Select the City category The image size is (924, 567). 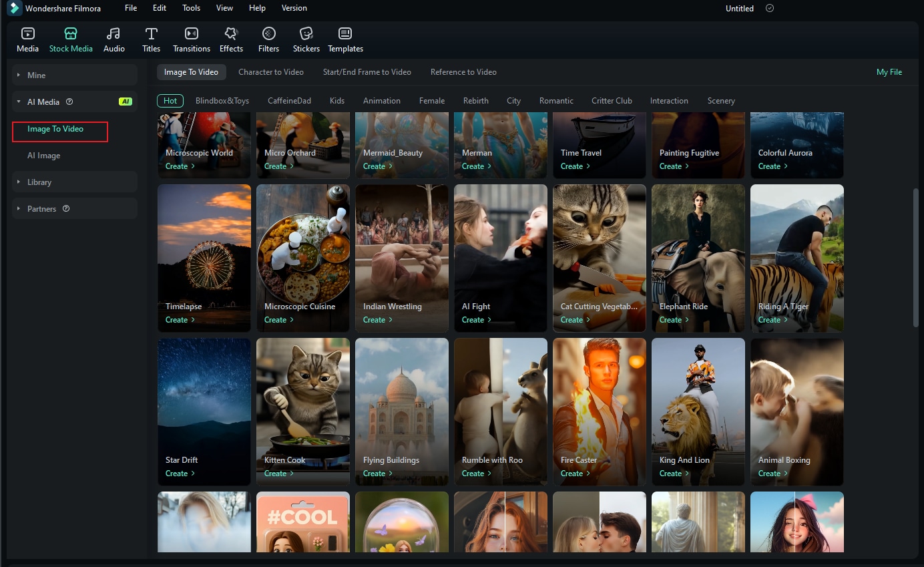pos(513,101)
